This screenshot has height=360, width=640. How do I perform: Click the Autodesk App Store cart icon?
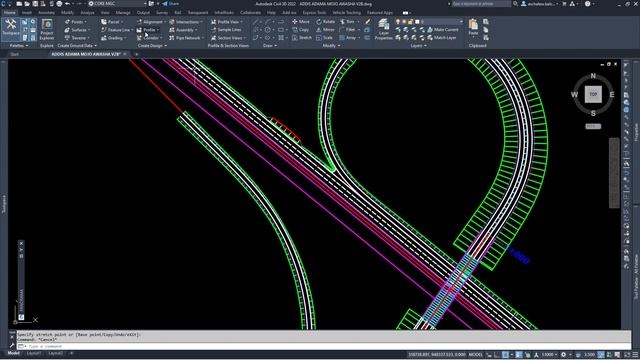coord(564,4)
